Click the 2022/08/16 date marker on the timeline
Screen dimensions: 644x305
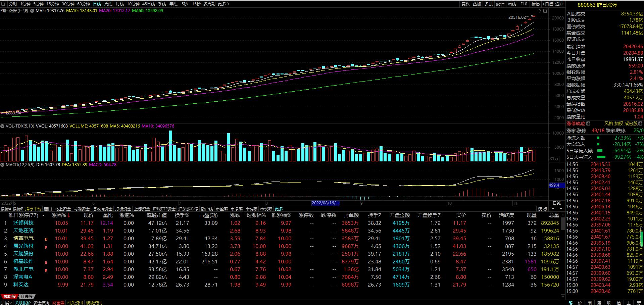326,203
